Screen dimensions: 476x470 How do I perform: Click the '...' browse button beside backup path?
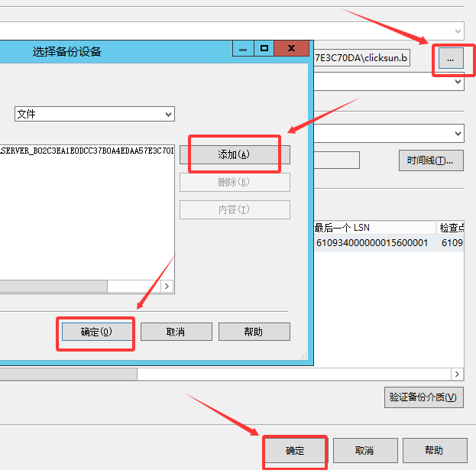coord(450,58)
